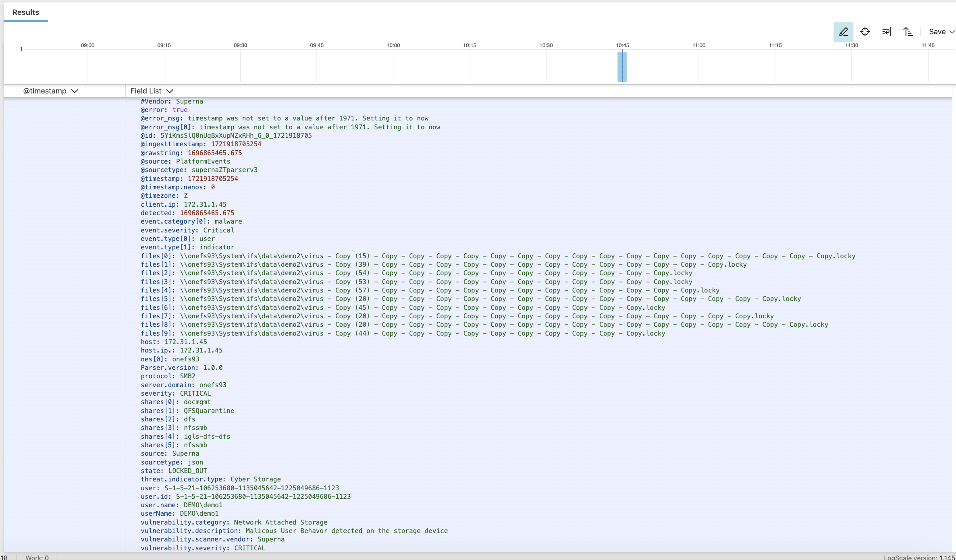Click the client.ip field value 172.31.1.45
956x560 pixels.
pos(205,204)
